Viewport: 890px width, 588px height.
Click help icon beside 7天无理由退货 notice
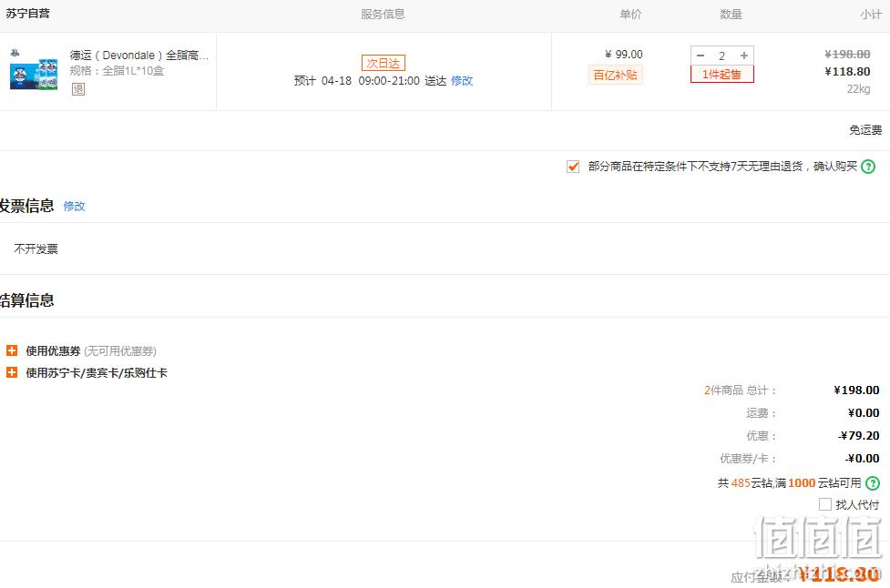click(x=868, y=167)
